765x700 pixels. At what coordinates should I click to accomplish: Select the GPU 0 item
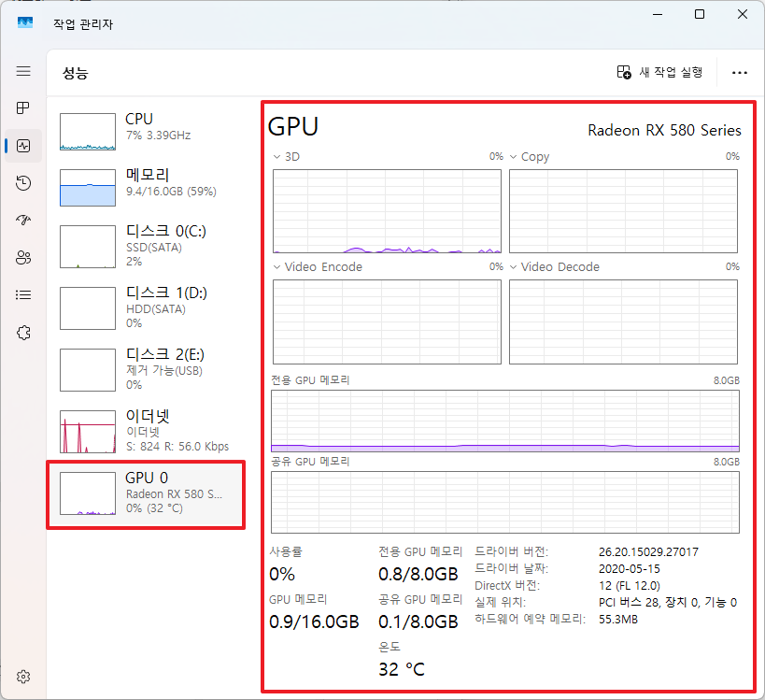(146, 494)
